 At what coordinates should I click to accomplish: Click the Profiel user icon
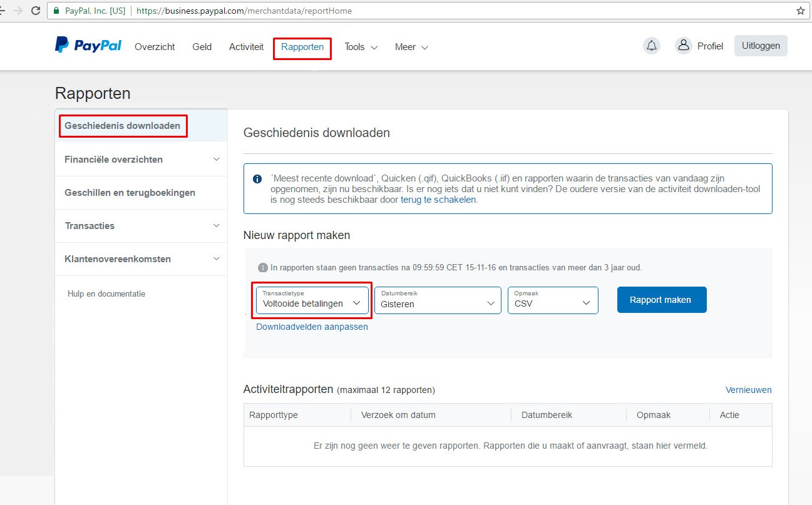coord(683,46)
